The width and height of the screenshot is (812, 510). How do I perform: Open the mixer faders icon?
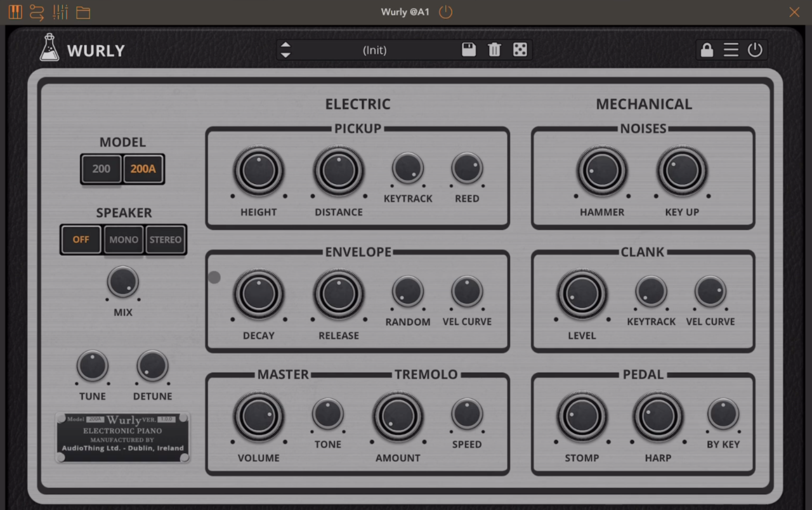coord(60,12)
